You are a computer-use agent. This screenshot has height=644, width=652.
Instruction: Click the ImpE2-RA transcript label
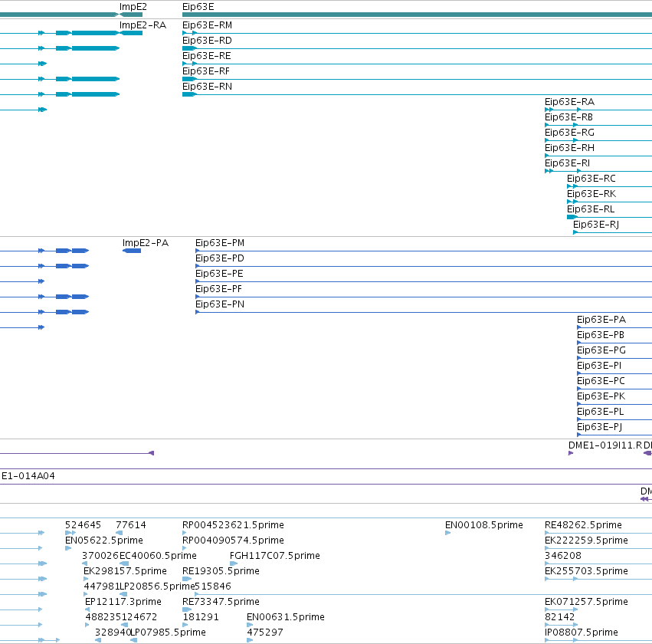tap(143, 25)
